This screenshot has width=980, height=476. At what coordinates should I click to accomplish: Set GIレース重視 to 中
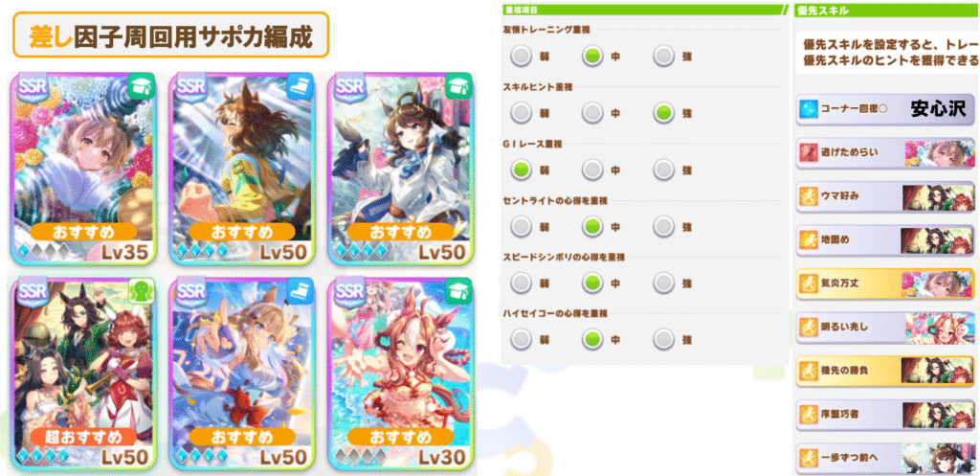click(591, 170)
